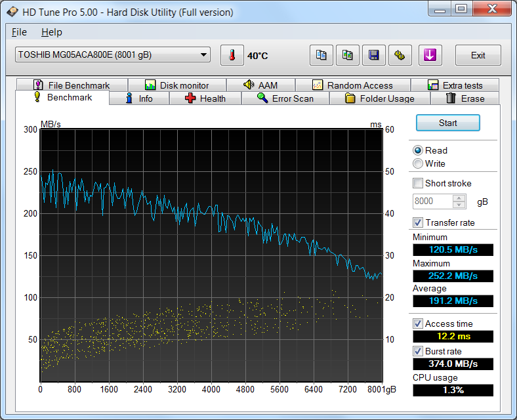This screenshot has height=420, width=517.
Task: Increase short stroke value with up arrow
Action: coord(459,198)
